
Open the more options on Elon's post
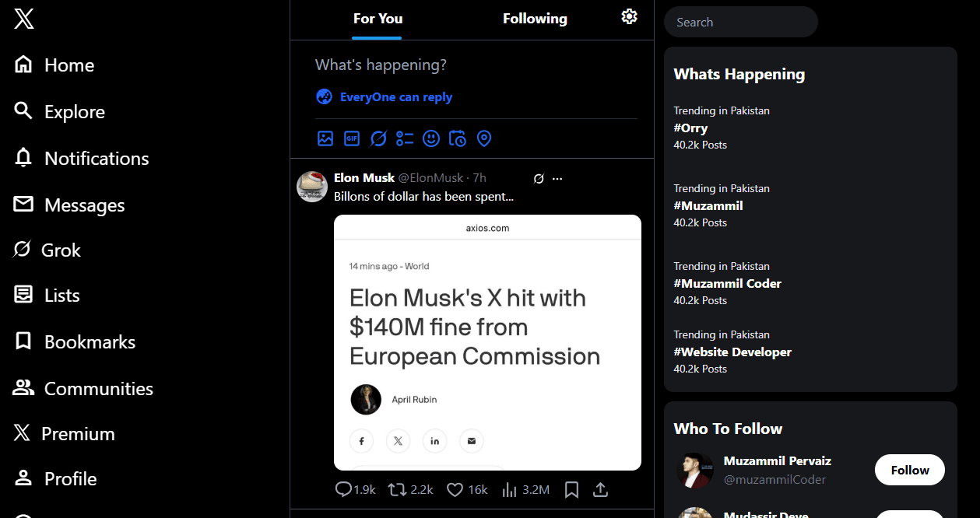[557, 179]
